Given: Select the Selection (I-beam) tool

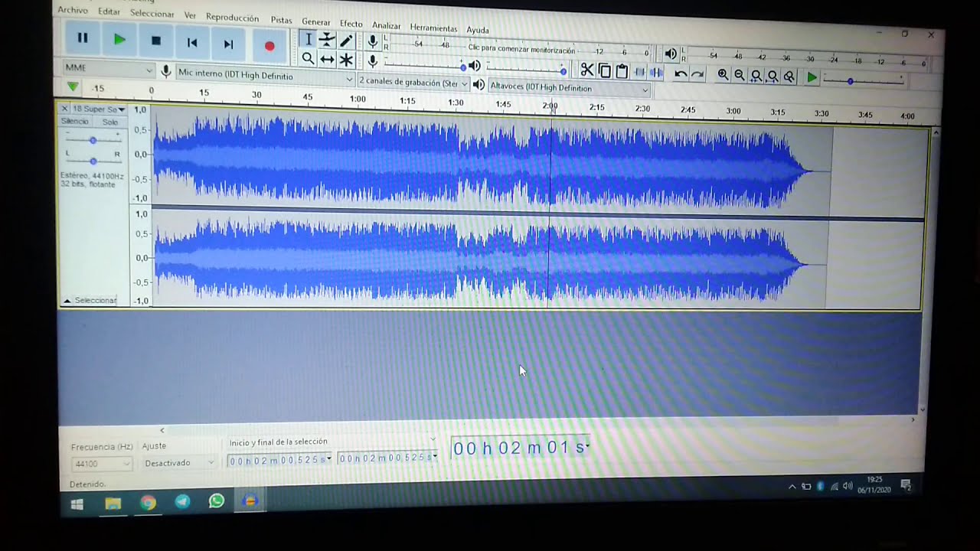Looking at the screenshot, I should point(308,40).
